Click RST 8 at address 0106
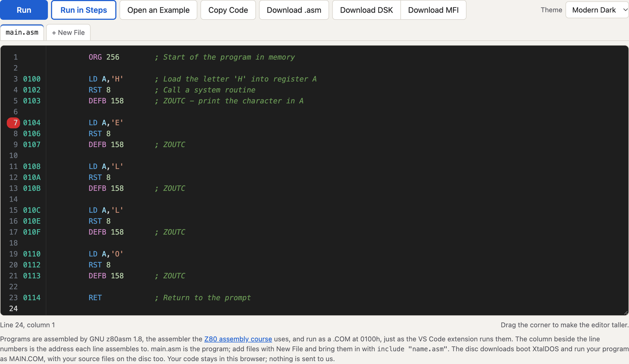The width and height of the screenshot is (629, 364). pos(99,134)
